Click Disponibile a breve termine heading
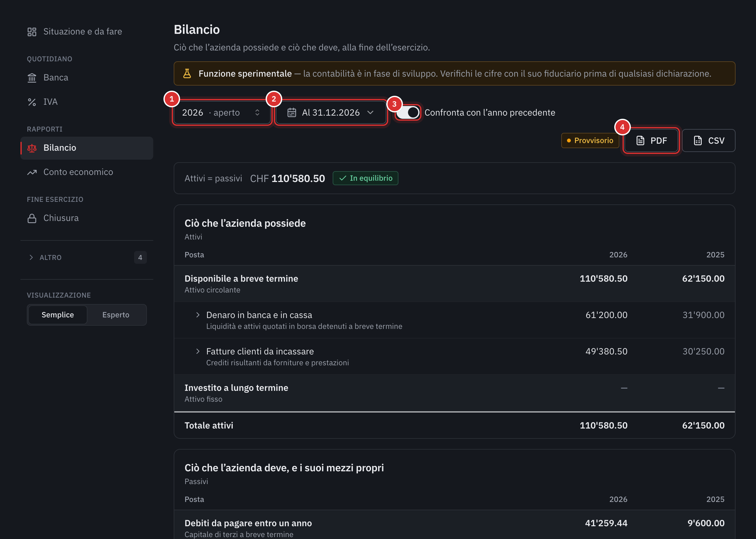Screen dimensions: 756x539 click(x=241, y=278)
